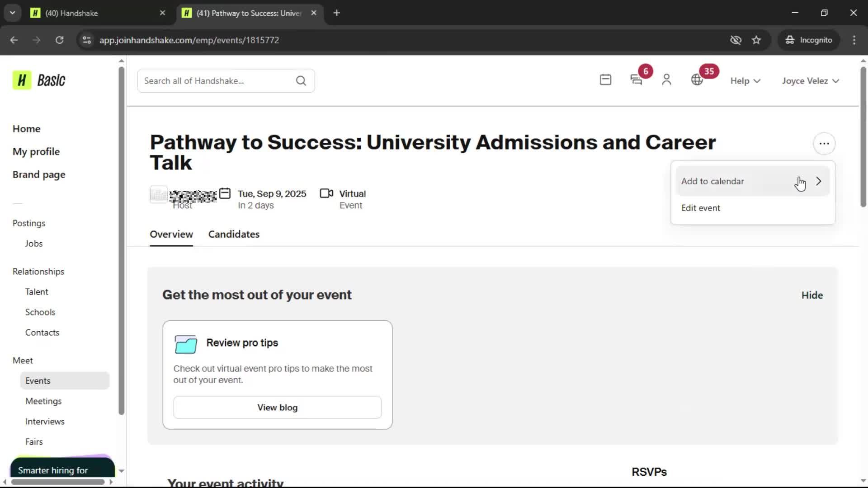The height and width of the screenshot is (488, 868).
Task: Click the host logo thumbnail
Action: 158,194
